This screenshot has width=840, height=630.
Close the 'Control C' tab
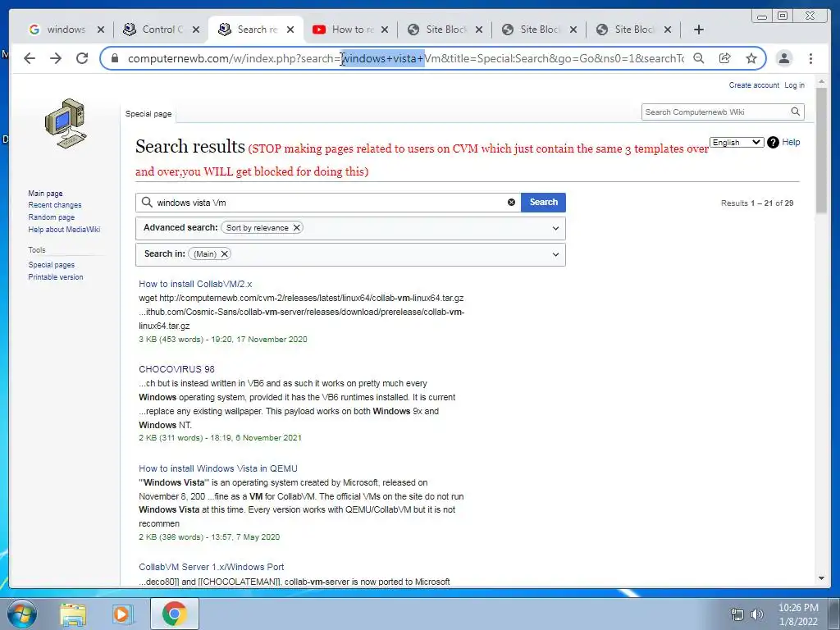[x=195, y=30]
